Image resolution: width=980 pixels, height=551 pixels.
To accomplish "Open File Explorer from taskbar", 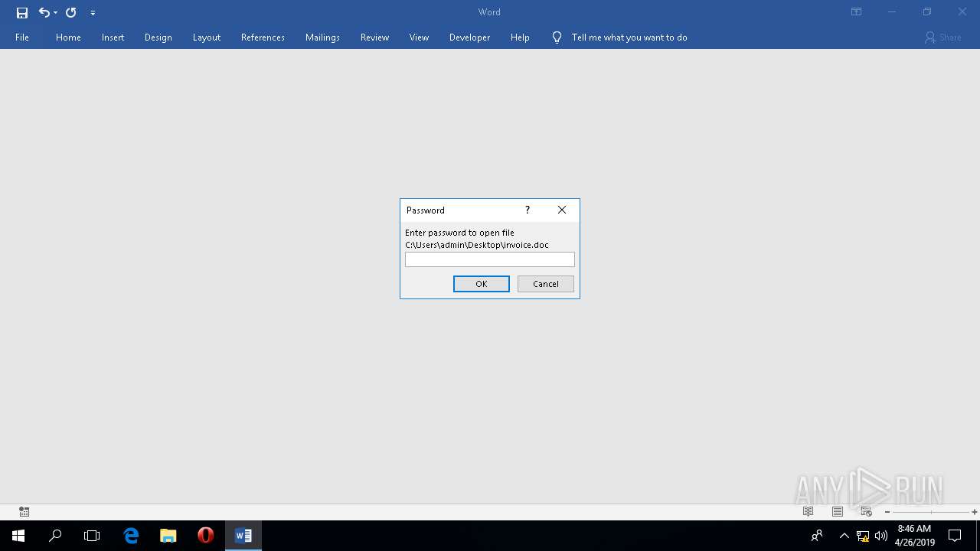I will 168,536.
